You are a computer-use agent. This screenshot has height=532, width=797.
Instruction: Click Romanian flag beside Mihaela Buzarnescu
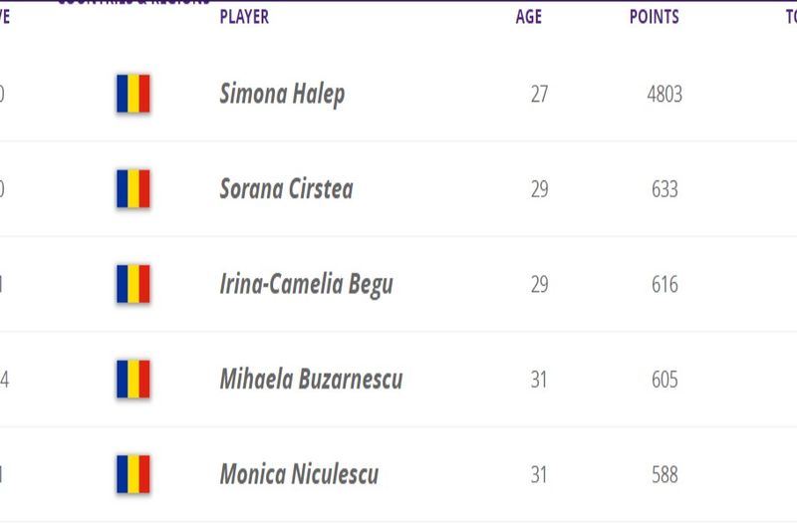[133, 379]
